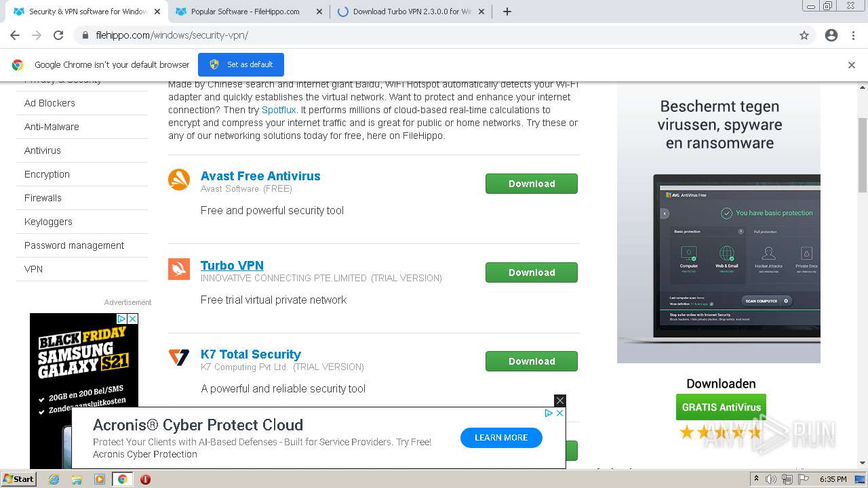Viewport: 868px width, 488px height.
Task: Reload the current page
Action: coord(58,35)
